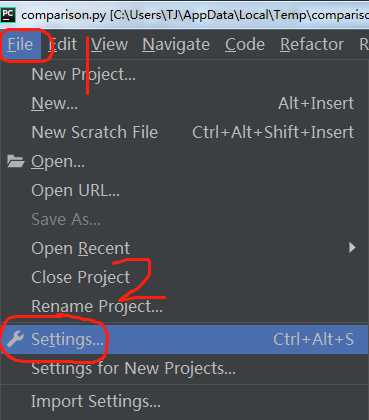This screenshot has height=420, width=369.
Task: Select the Open Recent menu item
Action: [x=184, y=248]
